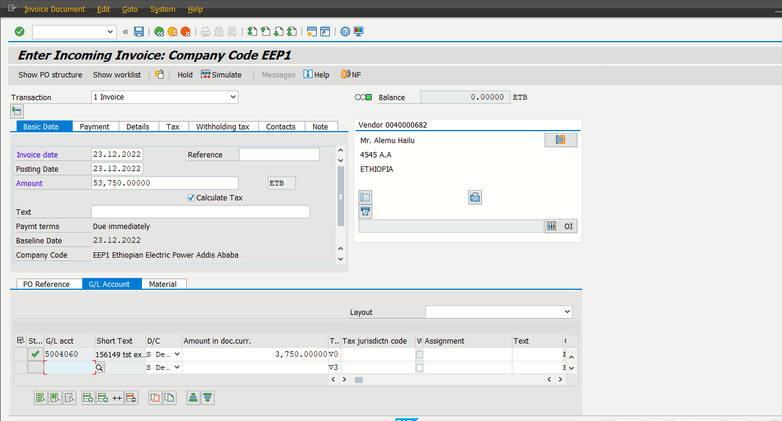The image size is (782, 421).
Task: Click the Amount field 53,750.00000
Action: click(165, 183)
